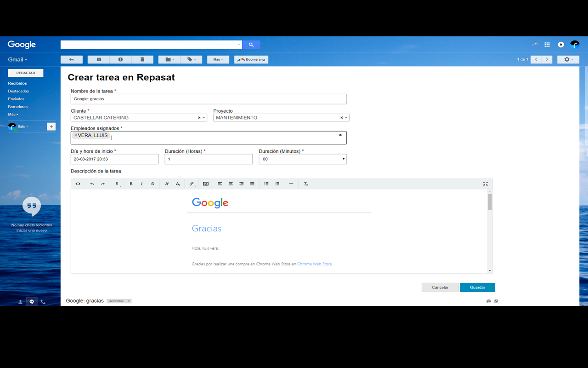
Task: Align description text left
Action: click(x=220, y=184)
